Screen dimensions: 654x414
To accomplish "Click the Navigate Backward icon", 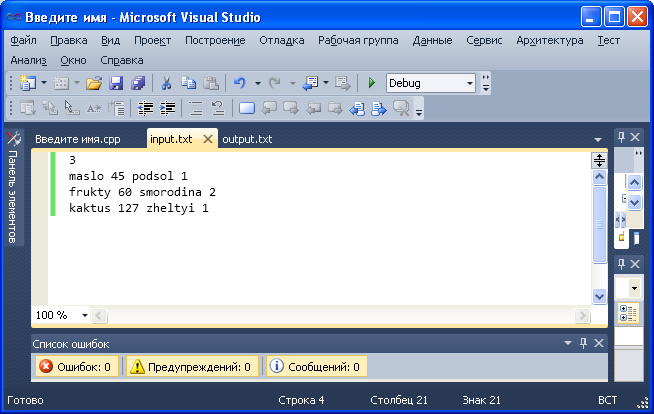I will coord(310,83).
